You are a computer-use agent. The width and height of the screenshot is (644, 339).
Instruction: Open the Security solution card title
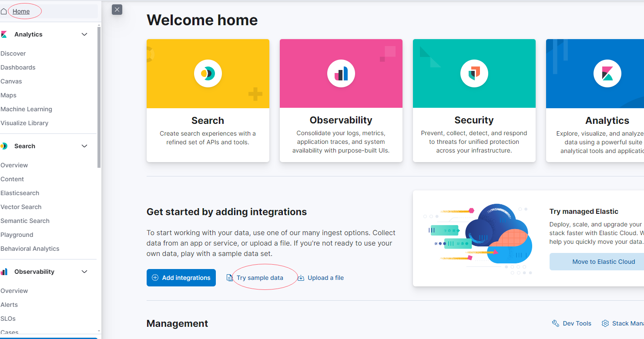coord(474,120)
